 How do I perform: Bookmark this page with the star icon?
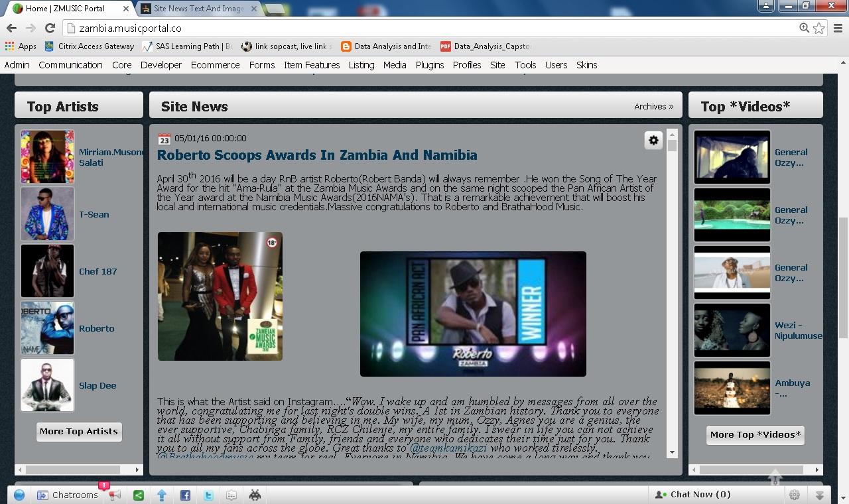coord(819,28)
